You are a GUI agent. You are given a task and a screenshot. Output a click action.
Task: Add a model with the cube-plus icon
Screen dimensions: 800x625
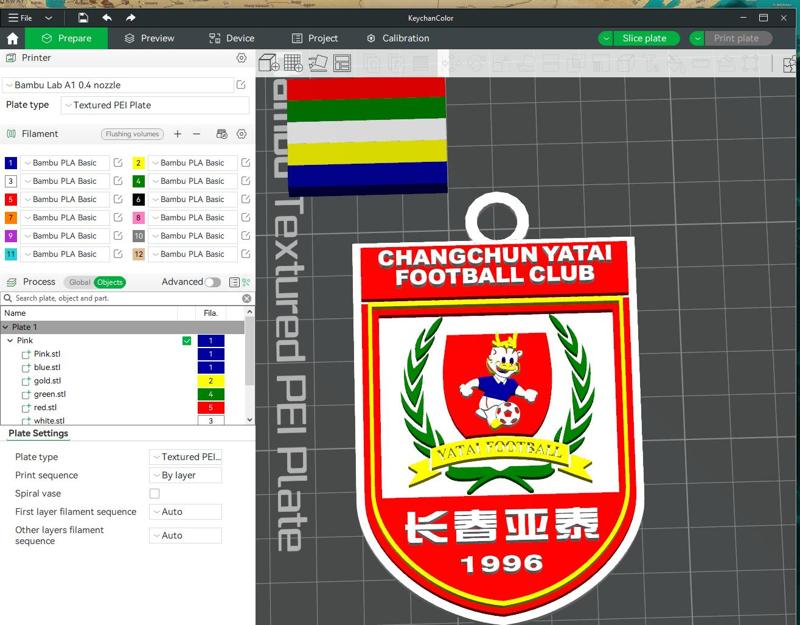(269, 63)
